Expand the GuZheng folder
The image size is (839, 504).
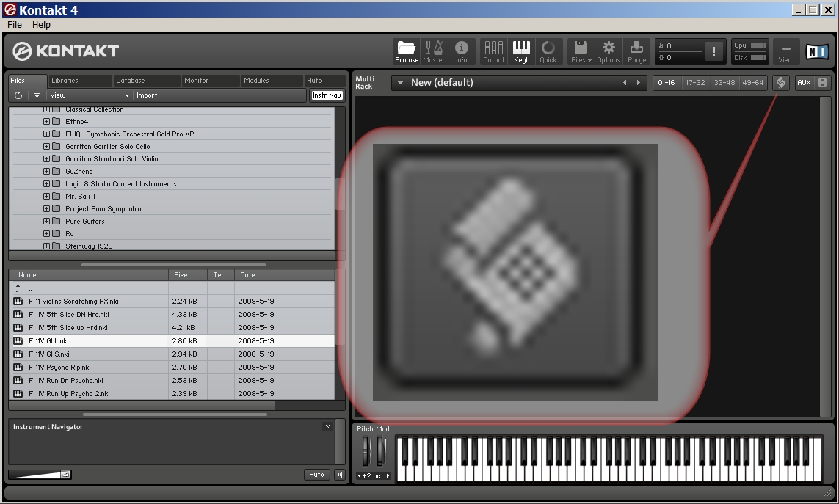(46, 171)
